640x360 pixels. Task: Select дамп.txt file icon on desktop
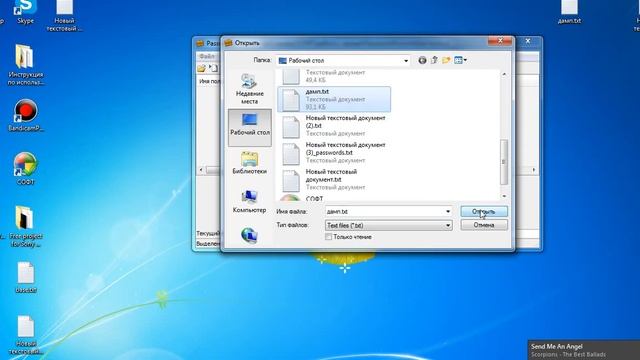pyautogui.click(x=569, y=12)
